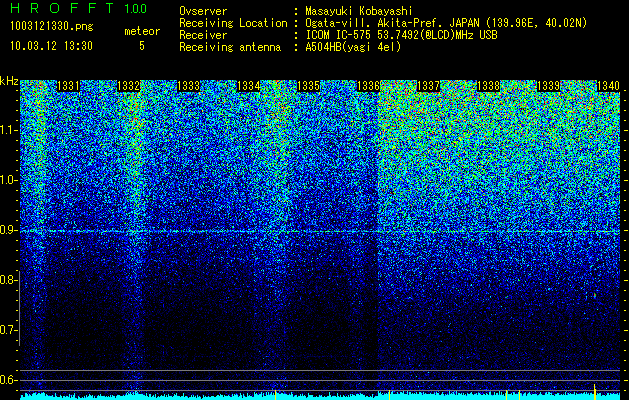Screen dimensions: 629x400
Task: Click the meteor count 5
Action: coord(142,46)
